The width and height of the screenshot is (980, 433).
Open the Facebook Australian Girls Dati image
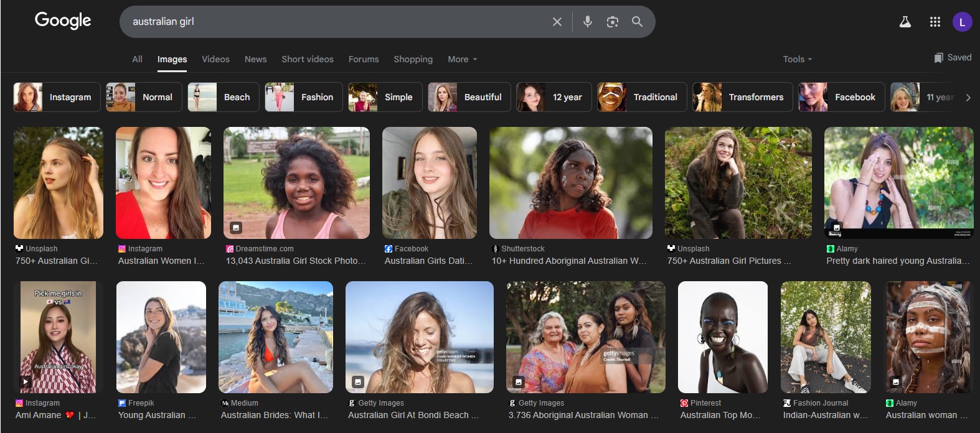pos(430,183)
